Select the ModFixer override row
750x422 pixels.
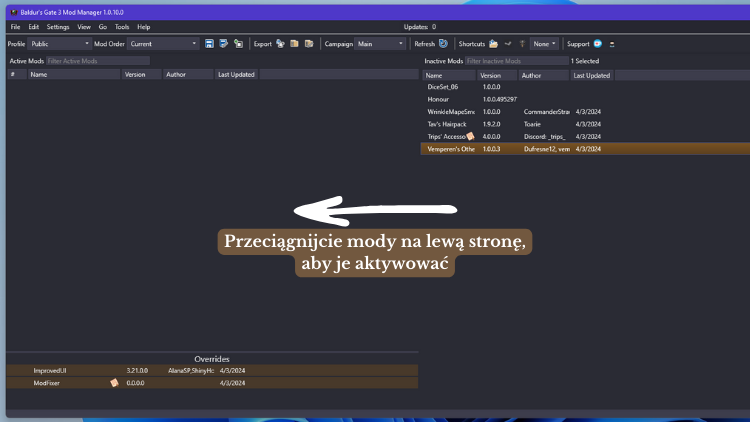[x=212, y=383]
